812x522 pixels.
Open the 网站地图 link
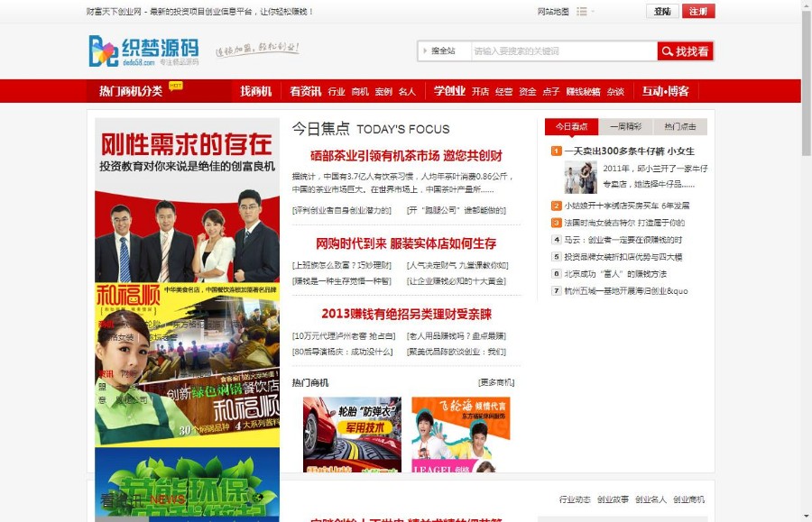click(x=553, y=12)
